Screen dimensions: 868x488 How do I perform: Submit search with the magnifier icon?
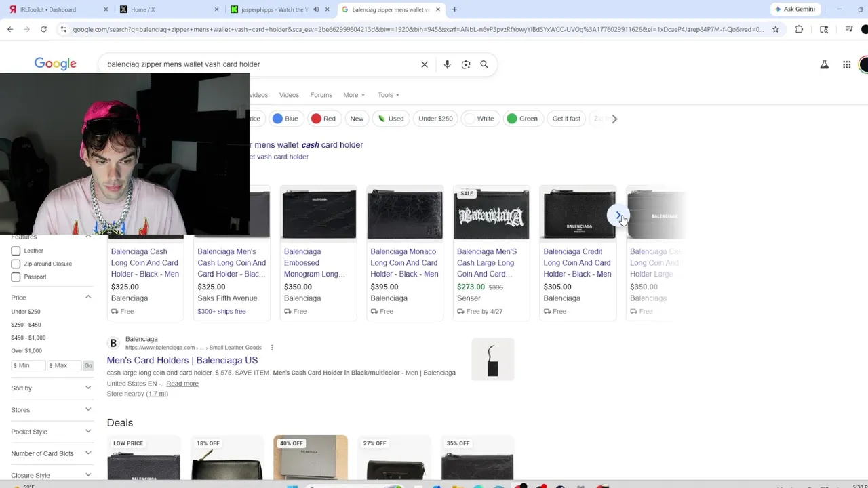(484, 64)
